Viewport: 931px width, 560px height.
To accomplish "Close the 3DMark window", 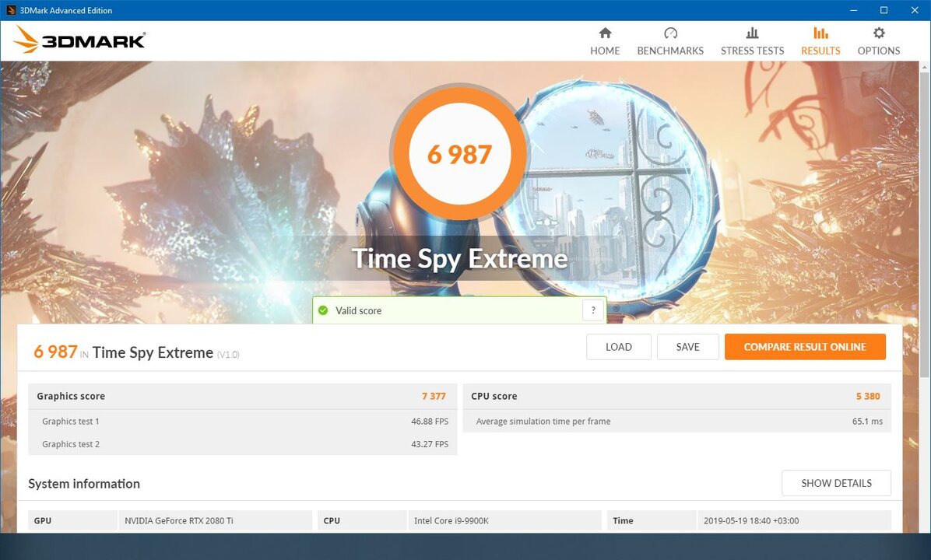I will click(x=915, y=10).
